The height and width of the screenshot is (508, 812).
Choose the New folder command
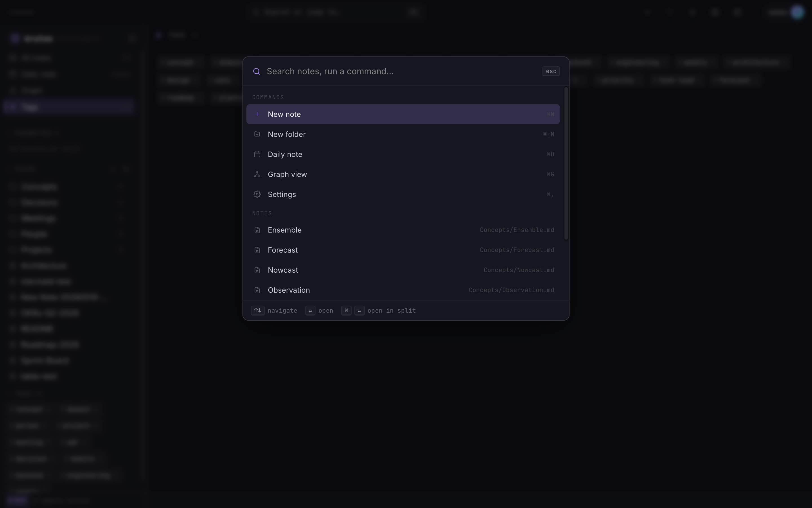click(403, 134)
